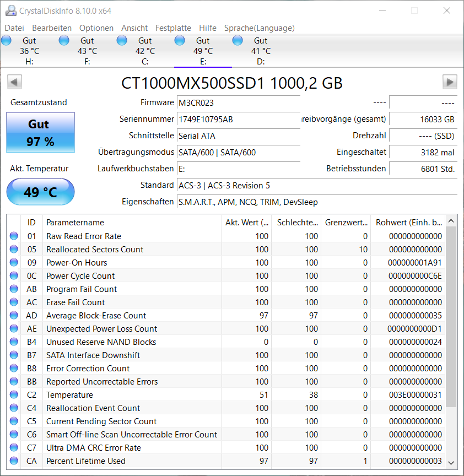
Task: Click the Laufwerkbuchstaben field showing E:
Action: (239, 169)
